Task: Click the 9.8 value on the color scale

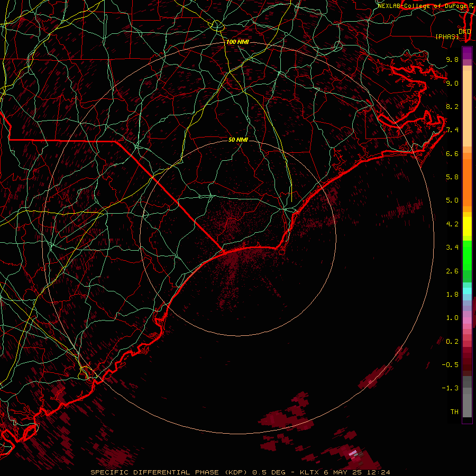Action: point(452,59)
